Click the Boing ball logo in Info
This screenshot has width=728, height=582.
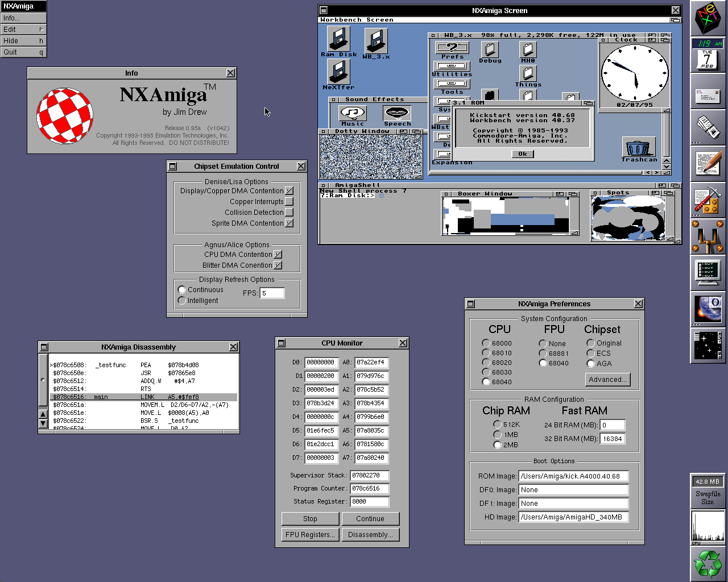pyautogui.click(x=65, y=116)
